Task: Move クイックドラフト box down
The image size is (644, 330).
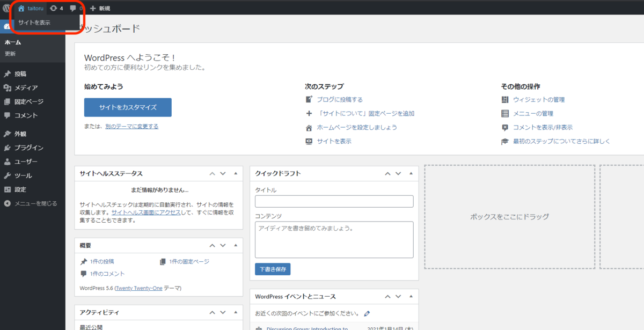Action: (398, 173)
